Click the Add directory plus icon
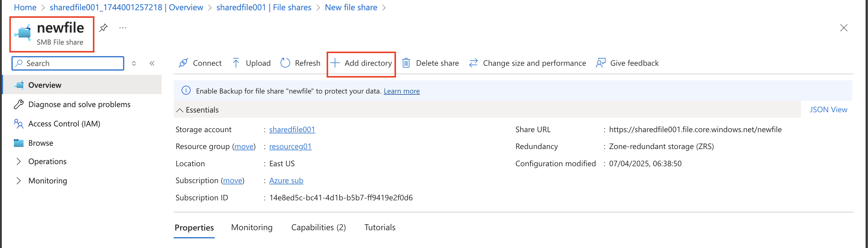Viewport: 868px width, 248px height. [x=334, y=63]
